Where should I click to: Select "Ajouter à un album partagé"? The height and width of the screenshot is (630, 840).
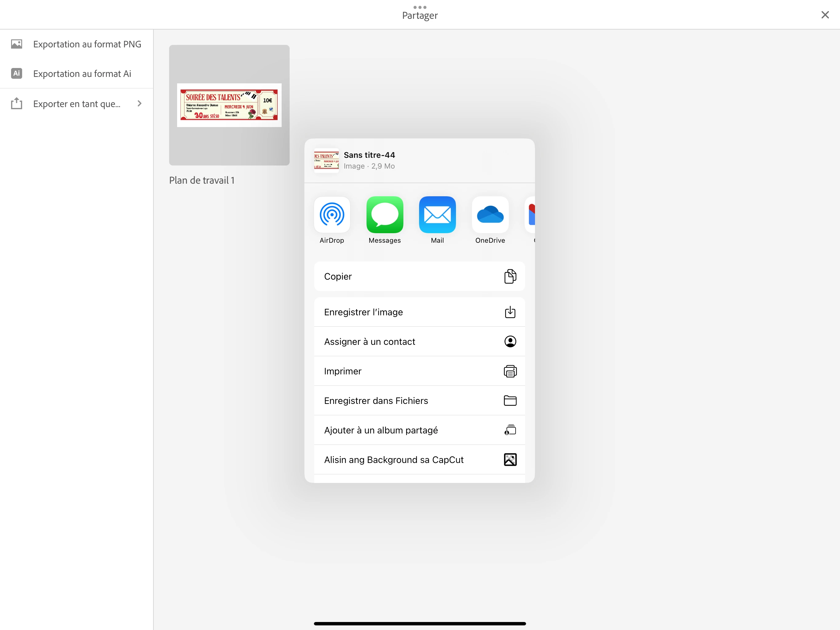point(419,430)
